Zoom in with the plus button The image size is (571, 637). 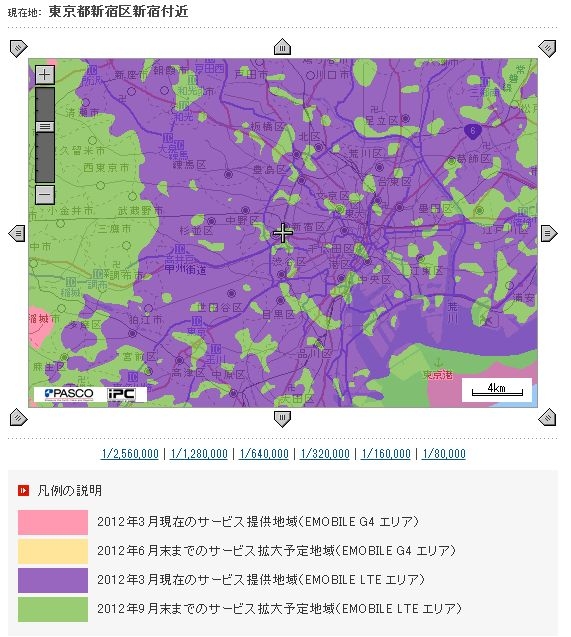45,75
